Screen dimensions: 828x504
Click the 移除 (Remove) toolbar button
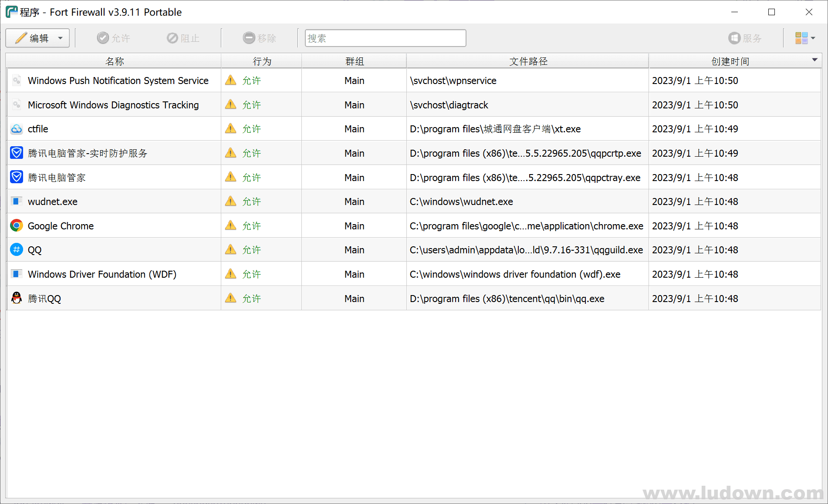click(260, 38)
